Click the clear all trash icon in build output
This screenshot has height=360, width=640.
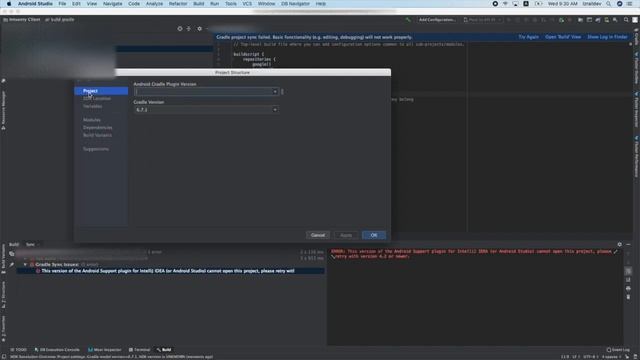pyautogui.click(x=628, y=297)
